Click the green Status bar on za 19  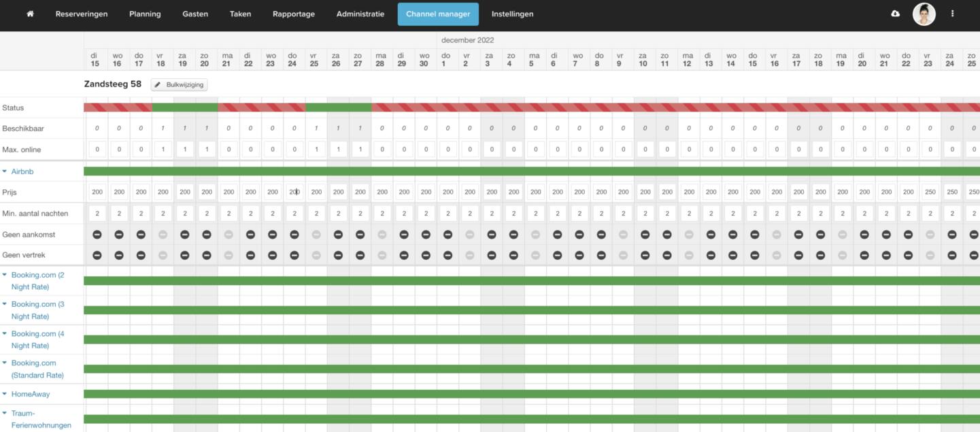184,107
